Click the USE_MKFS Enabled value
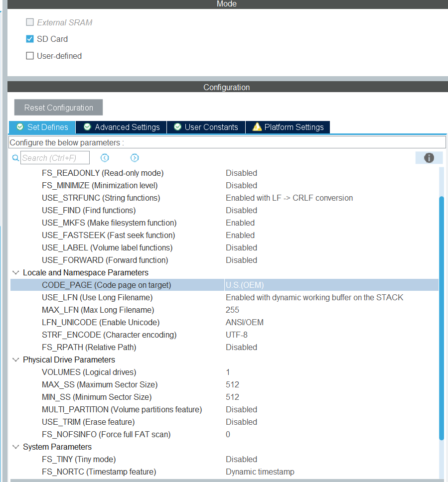The image size is (448, 482). [x=240, y=223]
